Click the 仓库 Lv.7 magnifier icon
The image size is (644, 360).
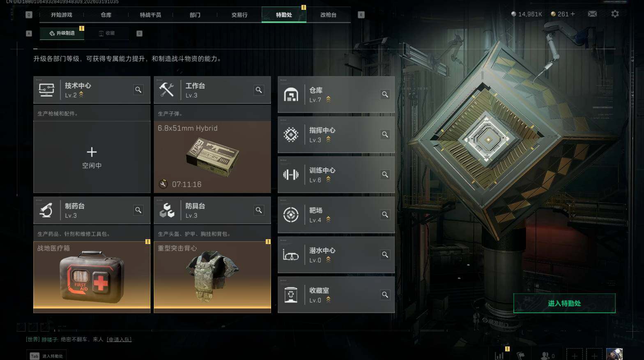click(x=385, y=94)
